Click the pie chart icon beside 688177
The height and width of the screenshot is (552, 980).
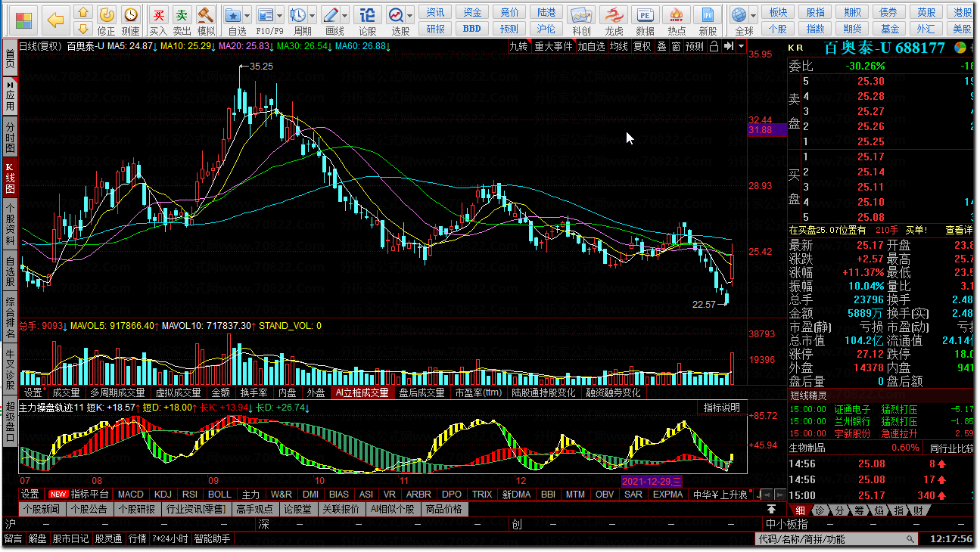click(x=960, y=48)
